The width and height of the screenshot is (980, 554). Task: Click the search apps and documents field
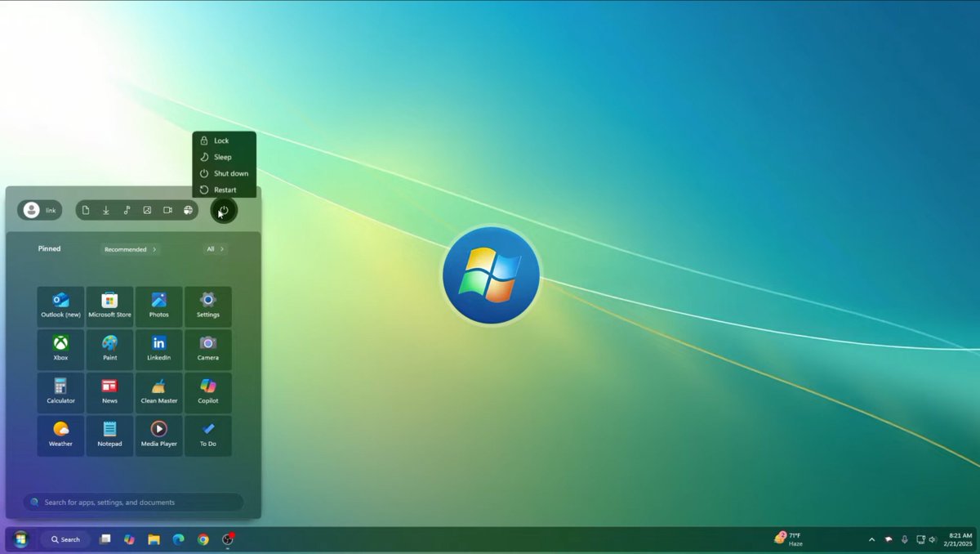click(133, 503)
